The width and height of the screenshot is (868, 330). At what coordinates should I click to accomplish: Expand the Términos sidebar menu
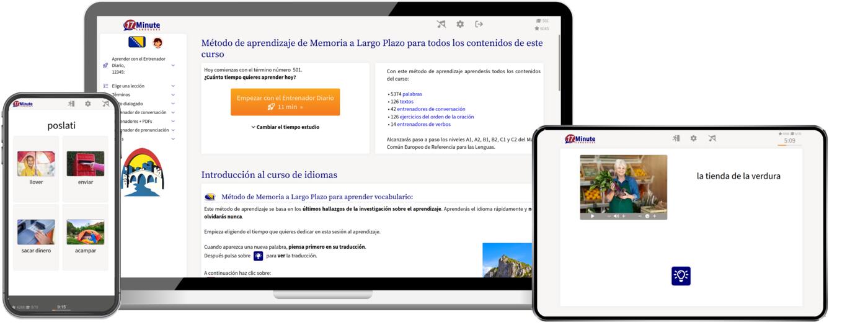(173, 95)
